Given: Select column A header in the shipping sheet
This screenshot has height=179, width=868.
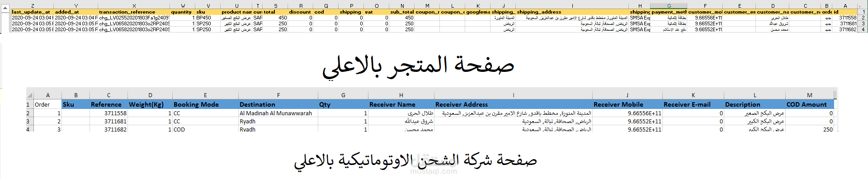Looking at the screenshot, I should point(47,95).
